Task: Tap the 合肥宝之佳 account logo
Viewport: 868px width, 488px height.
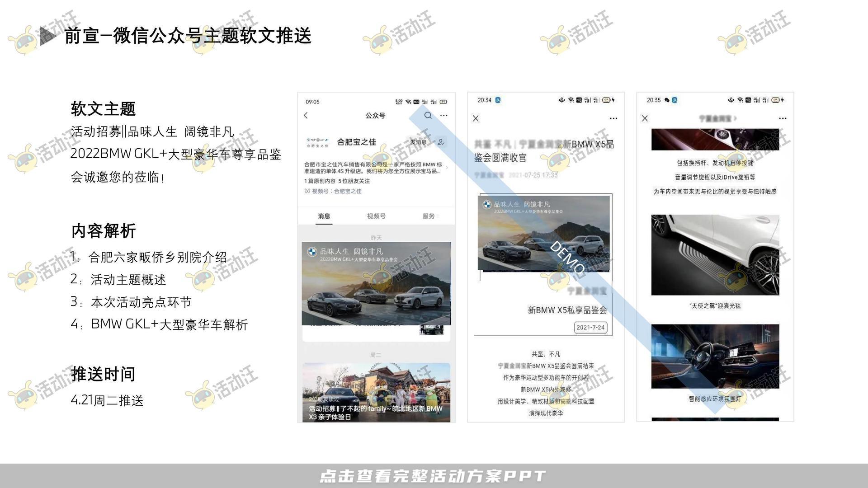Action: pyautogui.click(x=318, y=142)
